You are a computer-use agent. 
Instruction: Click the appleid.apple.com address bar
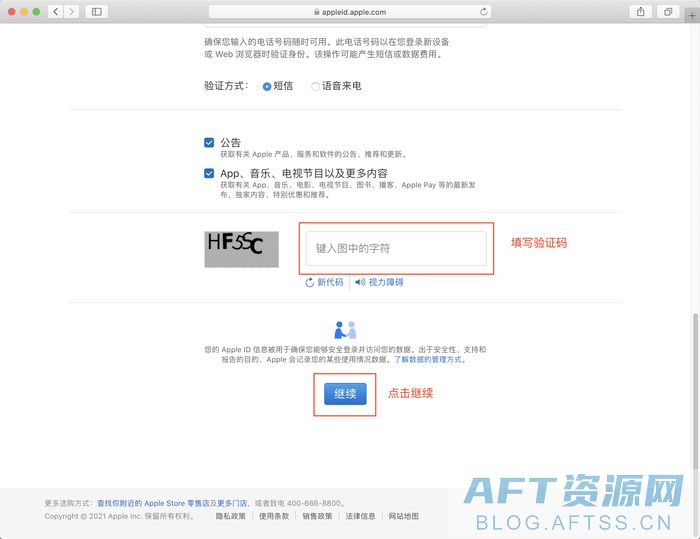click(350, 12)
